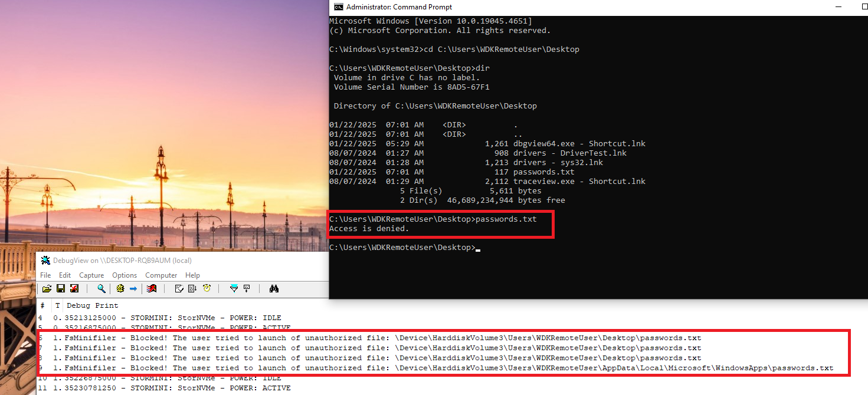Viewport: 868px width, 395px height.
Task: Open Find with the binoculars icon
Action: [274, 288]
